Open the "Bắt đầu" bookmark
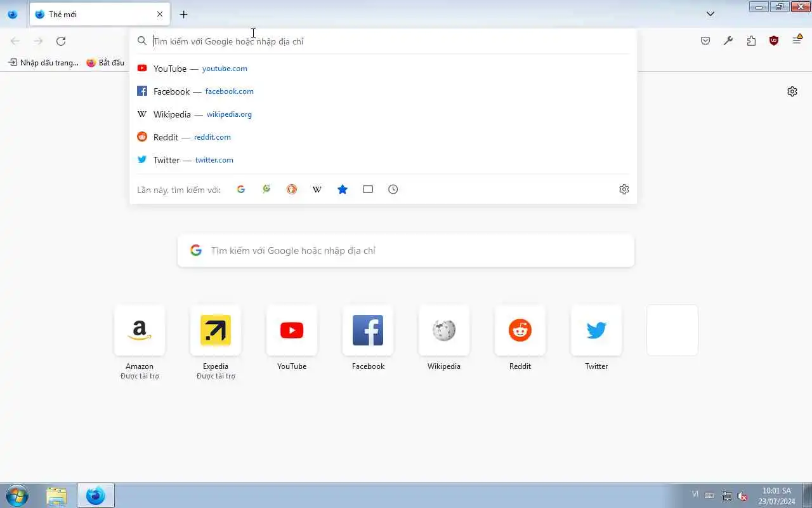This screenshot has height=508, width=812. 105,63
